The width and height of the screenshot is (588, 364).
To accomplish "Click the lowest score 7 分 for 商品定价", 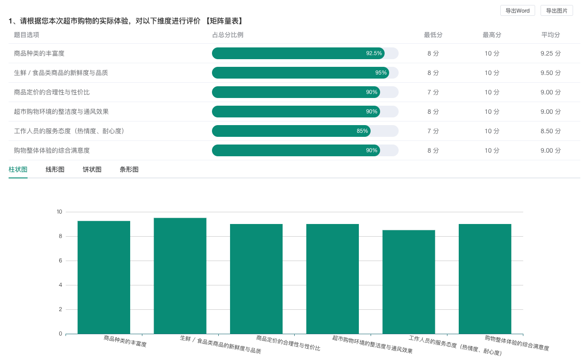I will [x=433, y=92].
